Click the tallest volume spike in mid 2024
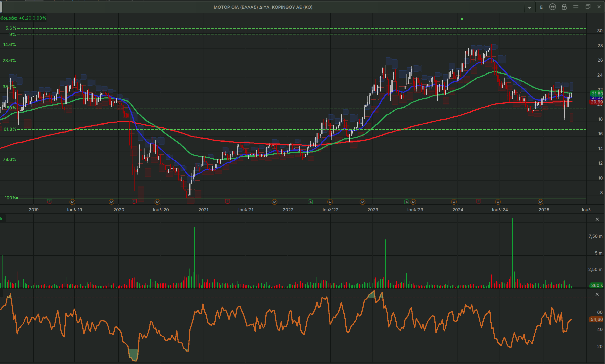The width and height of the screenshot is (605, 364). pyautogui.click(x=512, y=253)
